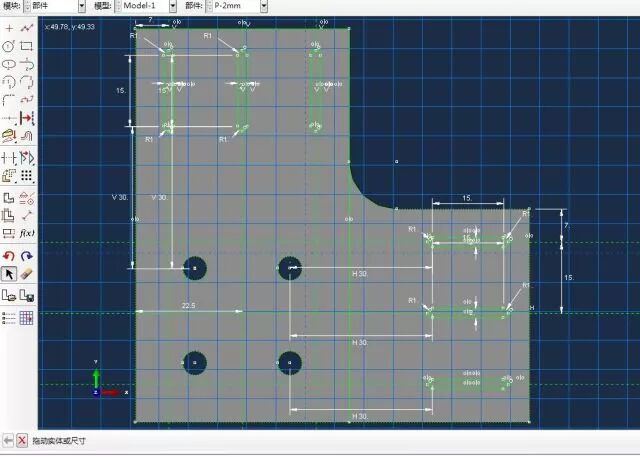Click the 22.5 dimension label

point(188,306)
